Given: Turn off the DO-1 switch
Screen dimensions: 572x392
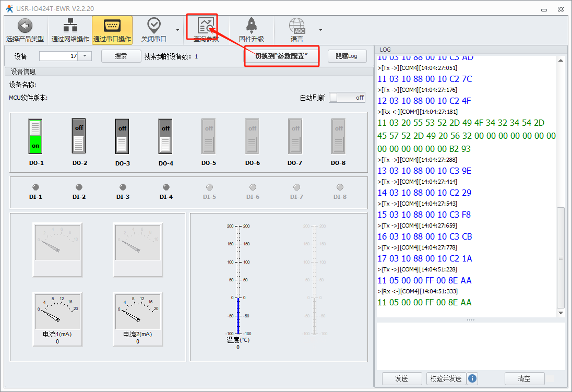Looking at the screenshot, I should (x=35, y=136).
